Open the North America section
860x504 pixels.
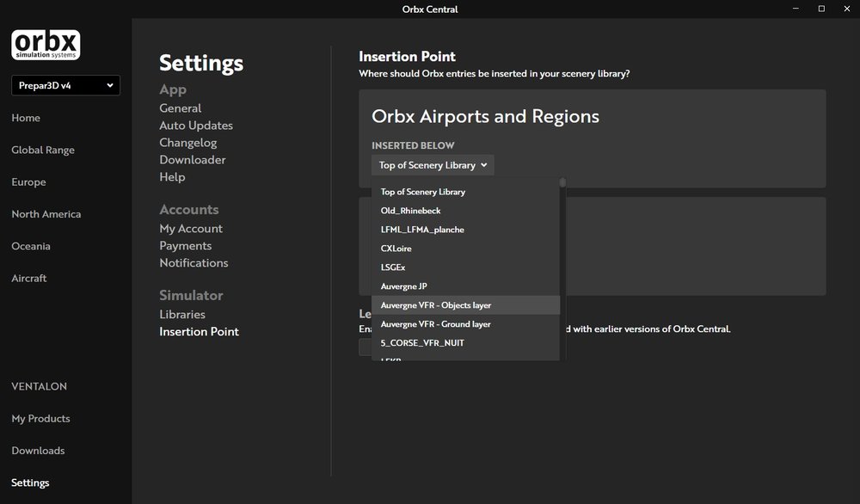[46, 214]
